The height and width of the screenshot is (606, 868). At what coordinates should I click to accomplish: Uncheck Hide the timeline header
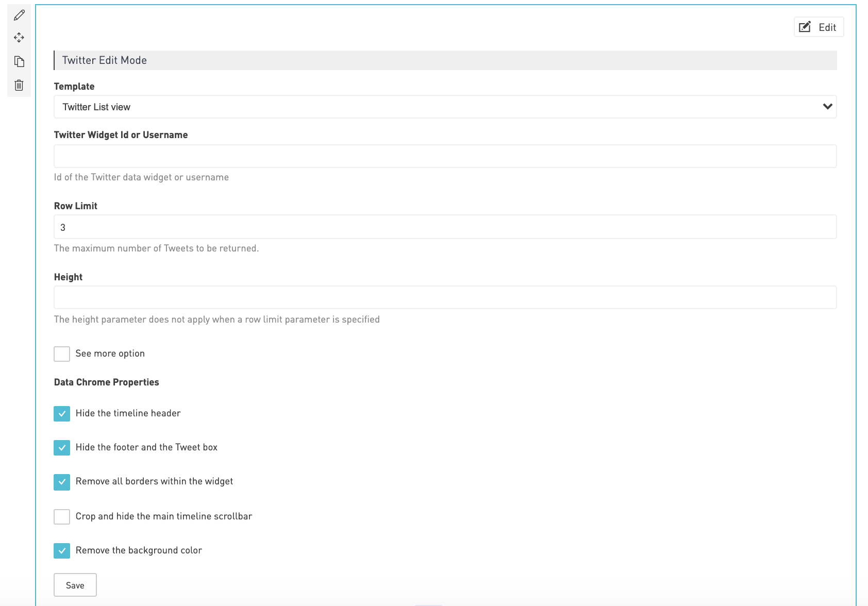(x=62, y=414)
